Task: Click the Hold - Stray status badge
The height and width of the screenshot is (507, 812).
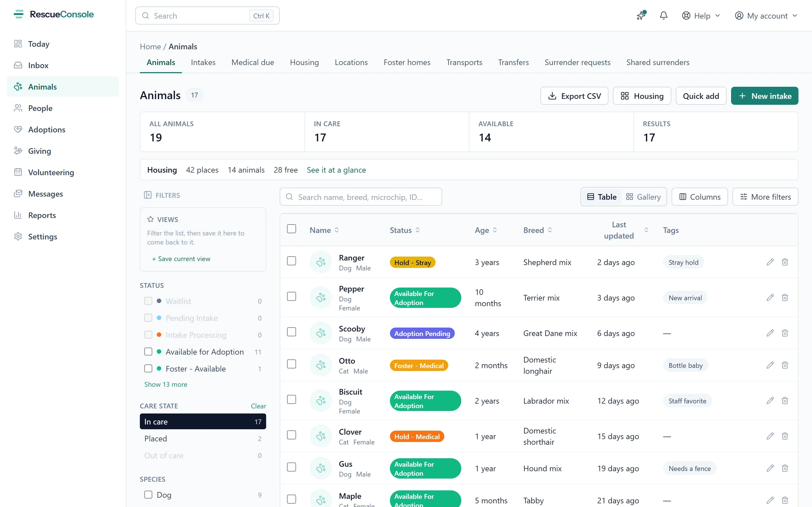Action: pos(412,263)
